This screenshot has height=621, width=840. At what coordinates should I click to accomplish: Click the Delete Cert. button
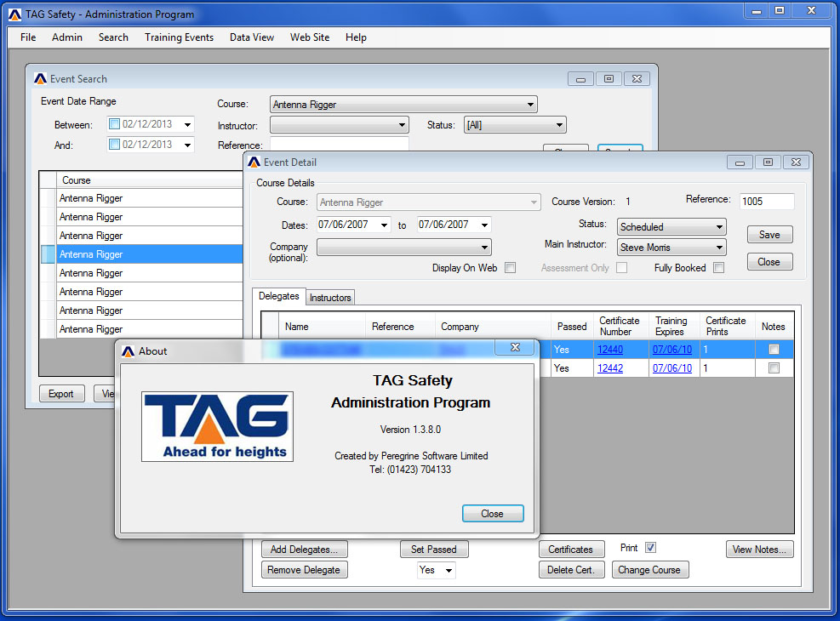[x=571, y=570]
